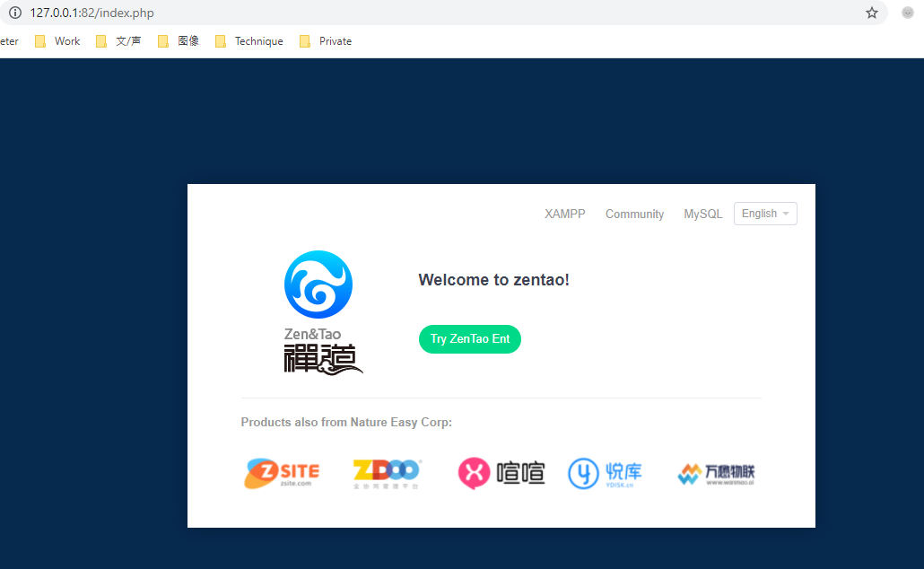Click the blue ZenTao swirl logo
Viewport: 924px width, 569px height.
point(318,284)
